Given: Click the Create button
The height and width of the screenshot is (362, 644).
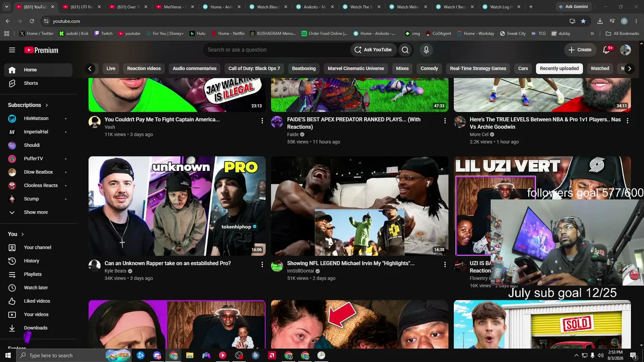Looking at the screenshot, I should click(x=580, y=50).
